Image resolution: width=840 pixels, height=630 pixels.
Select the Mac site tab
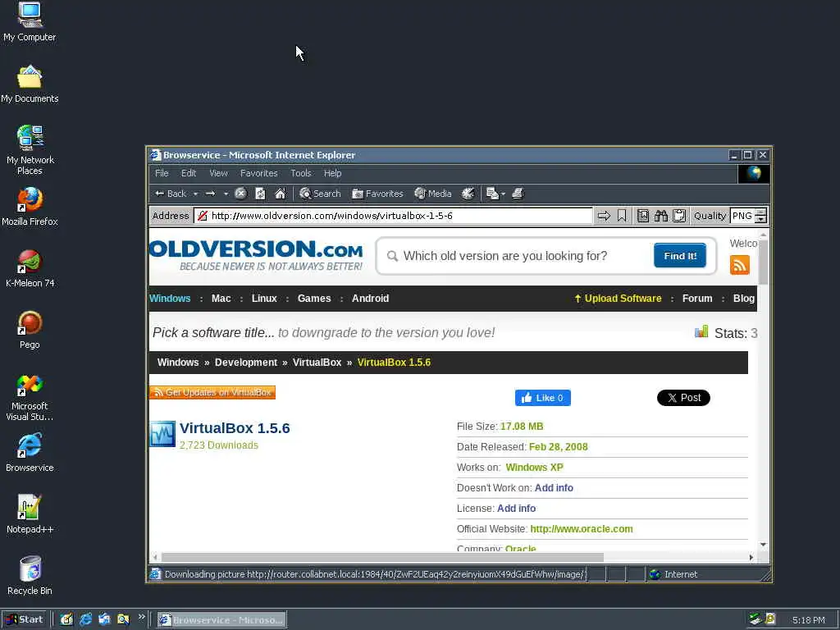tap(221, 299)
